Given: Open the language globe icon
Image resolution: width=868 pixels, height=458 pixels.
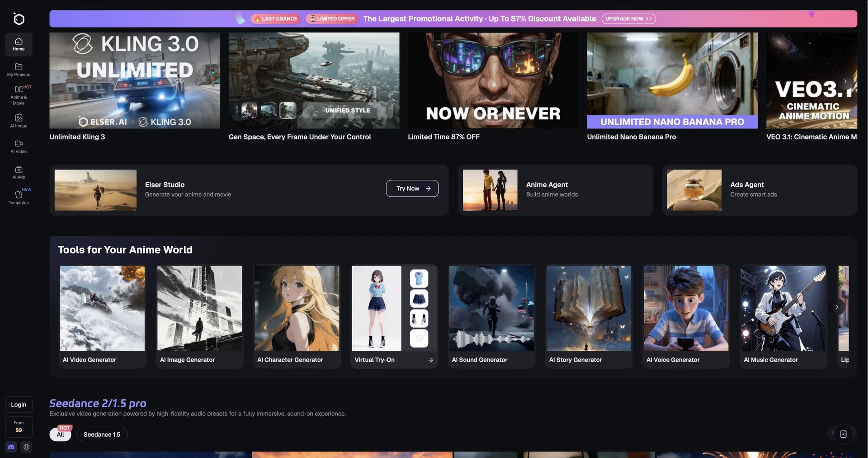Looking at the screenshot, I should (27, 447).
